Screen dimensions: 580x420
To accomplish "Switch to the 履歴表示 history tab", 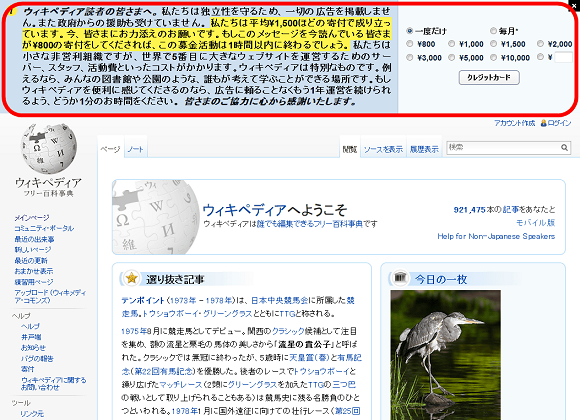I will click(x=424, y=149).
